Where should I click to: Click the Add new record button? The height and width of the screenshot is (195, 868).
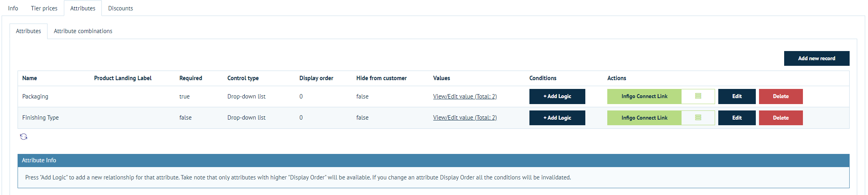click(x=816, y=58)
